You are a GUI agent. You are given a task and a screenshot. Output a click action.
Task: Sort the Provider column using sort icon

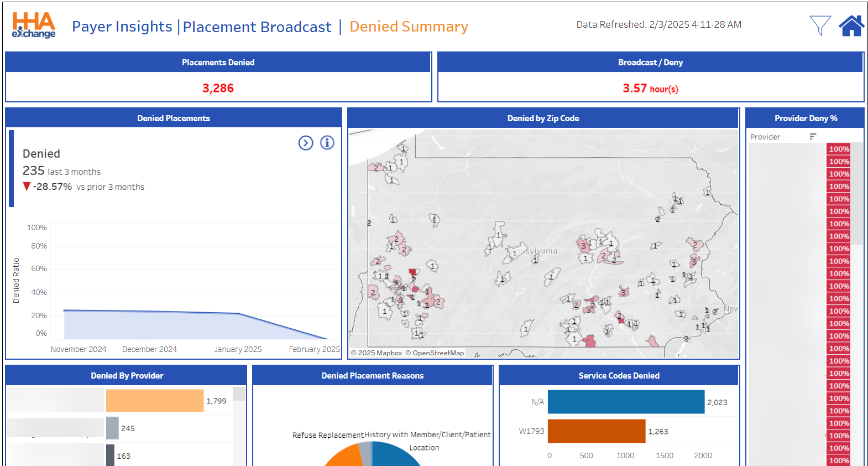pos(813,137)
